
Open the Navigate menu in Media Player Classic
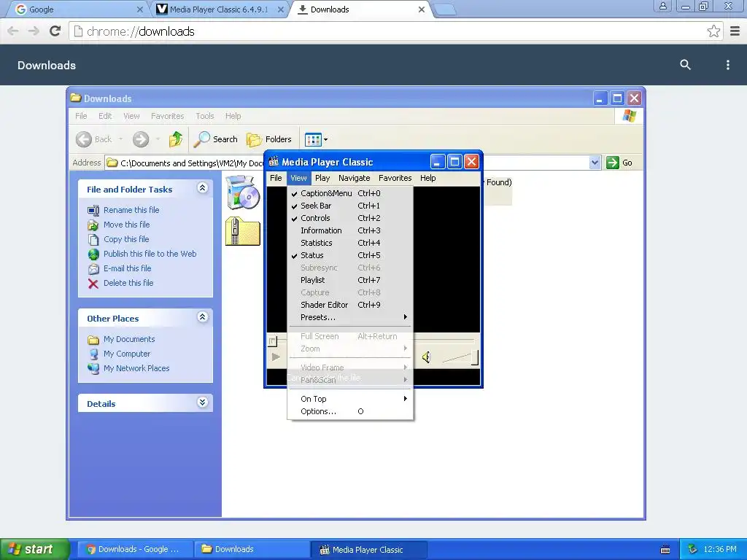pos(355,178)
